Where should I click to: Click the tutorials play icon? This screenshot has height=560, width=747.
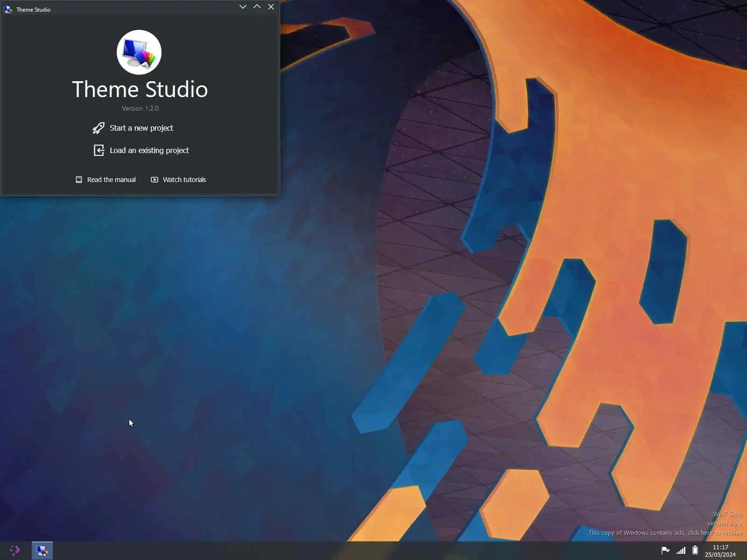155,180
